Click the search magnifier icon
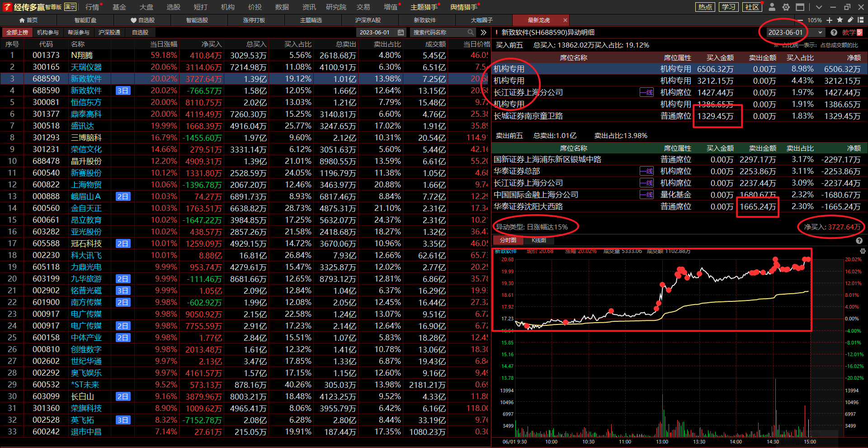The image size is (868, 448). coord(471,33)
